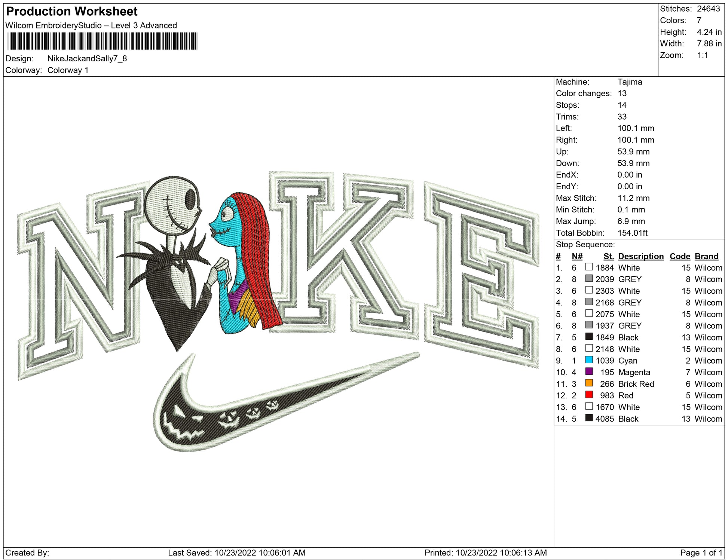Click the grey swatch in row 2
Viewport: 728px width, 560px height.
click(x=589, y=278)
